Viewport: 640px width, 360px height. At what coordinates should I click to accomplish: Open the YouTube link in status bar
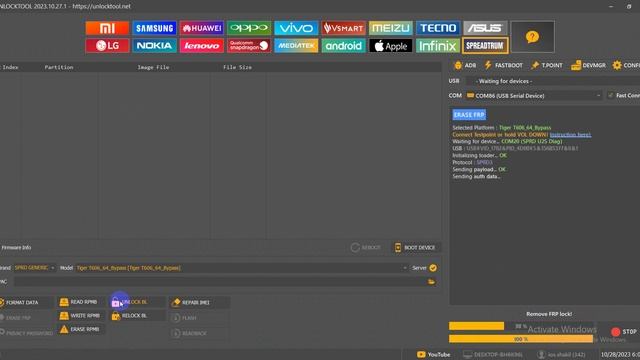434,355
